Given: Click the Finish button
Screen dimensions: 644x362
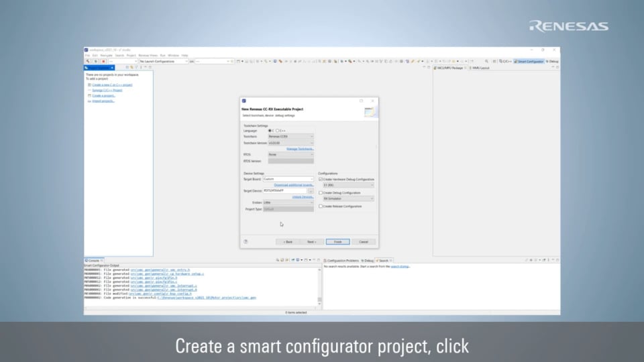Looking at the screenshot, I should 337,241.
